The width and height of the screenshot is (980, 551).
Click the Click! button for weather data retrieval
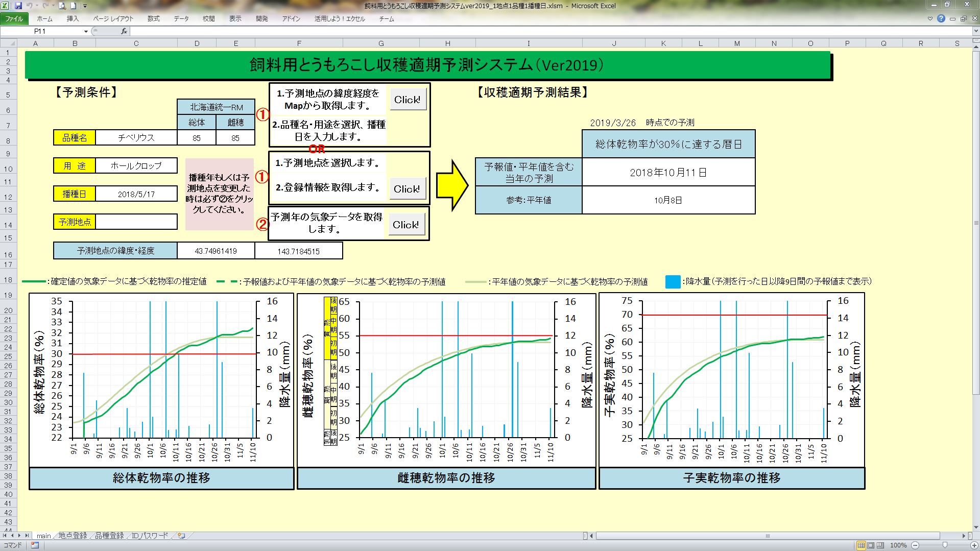[405, 225]
